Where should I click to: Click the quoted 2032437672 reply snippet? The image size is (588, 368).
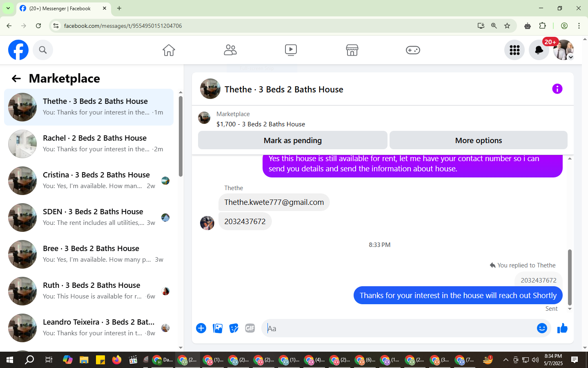coord(538,280)
